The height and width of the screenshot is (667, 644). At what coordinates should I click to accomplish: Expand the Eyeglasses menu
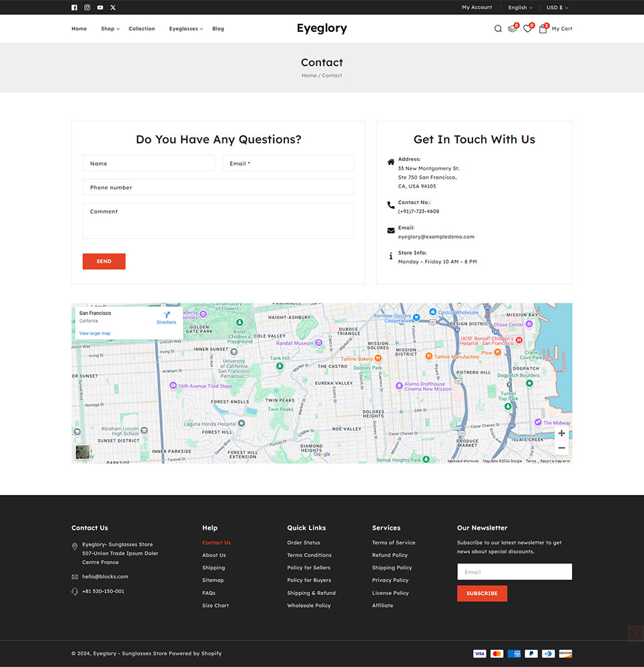[186, 29]
